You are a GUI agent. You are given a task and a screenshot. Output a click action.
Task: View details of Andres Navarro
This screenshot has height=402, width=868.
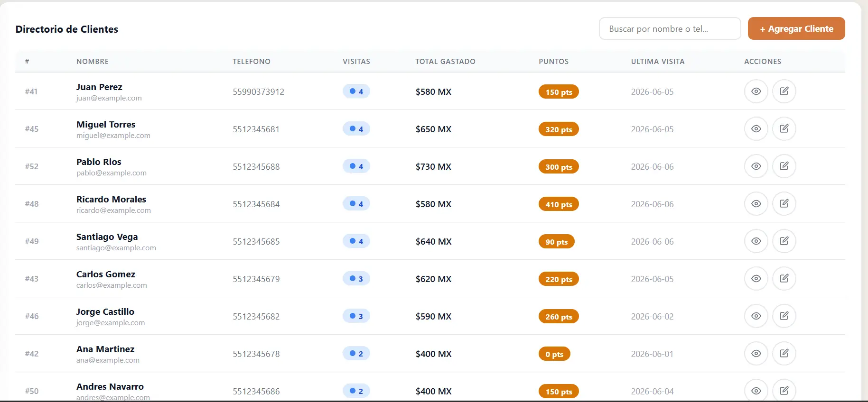(x=756, y=391)
